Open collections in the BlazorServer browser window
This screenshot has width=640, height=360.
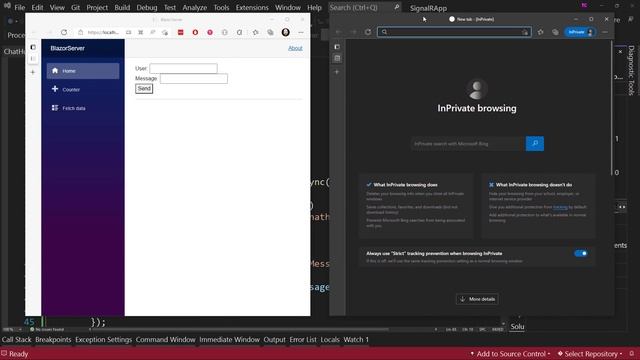270,32
